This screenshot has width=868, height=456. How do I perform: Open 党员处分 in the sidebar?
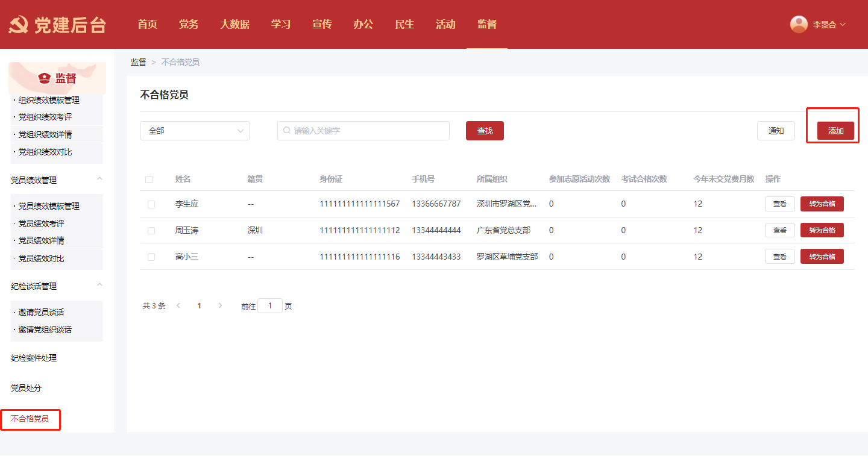coord(27,388)
